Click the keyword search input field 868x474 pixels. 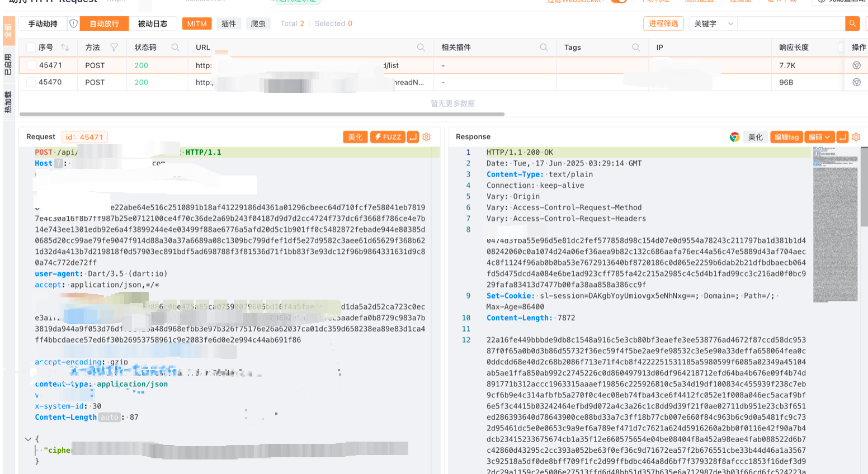(791, 23)
